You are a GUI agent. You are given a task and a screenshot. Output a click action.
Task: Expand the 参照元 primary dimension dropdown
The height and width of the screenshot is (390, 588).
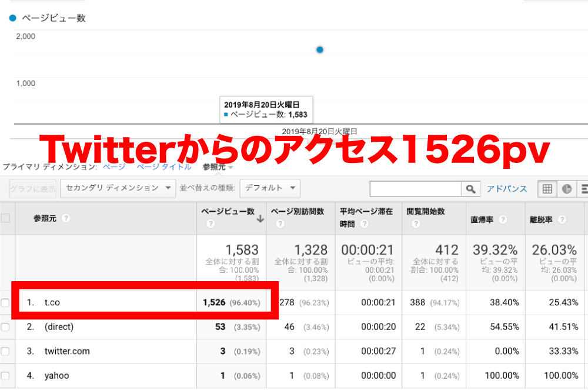pyautogui.click(x=218, y=167)
